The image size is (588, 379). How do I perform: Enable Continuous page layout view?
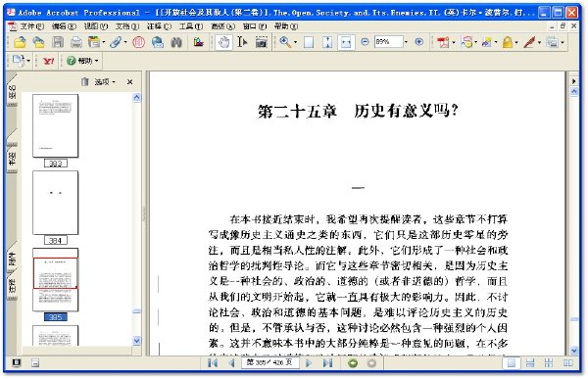click(530, 363)
